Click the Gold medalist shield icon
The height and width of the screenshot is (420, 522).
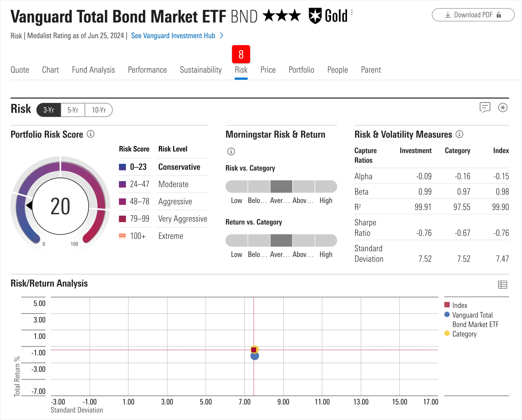(x=315, y=16)
